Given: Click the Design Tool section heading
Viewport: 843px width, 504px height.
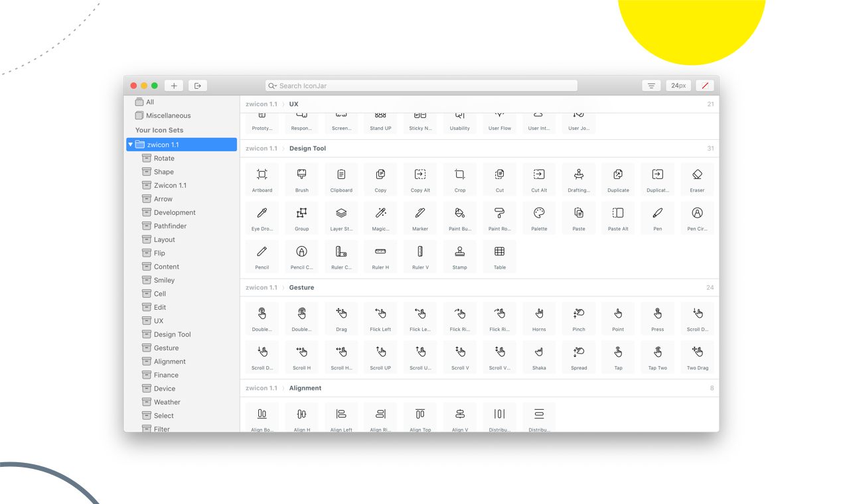Looking at the screenshot, I should click(x=307, y=149).
